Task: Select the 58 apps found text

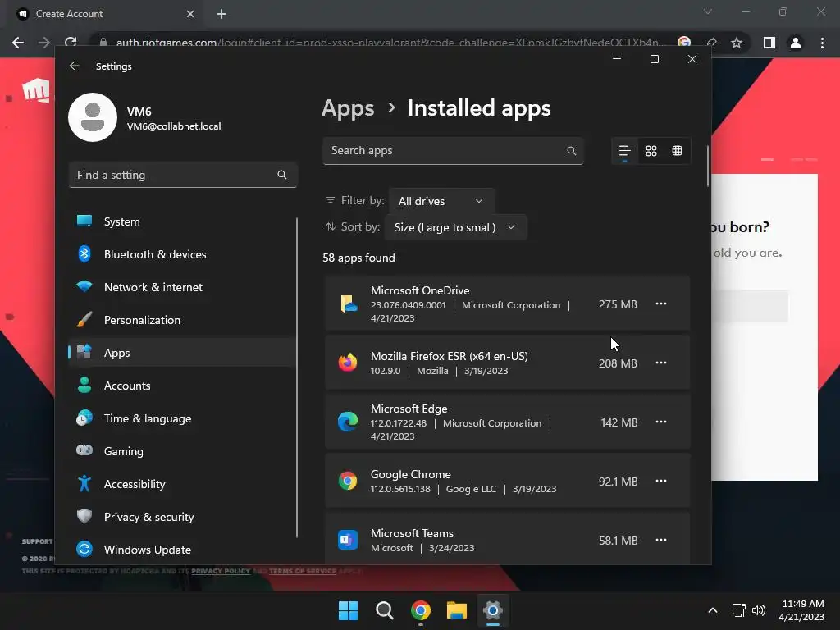Action: [x=358, y=258]
